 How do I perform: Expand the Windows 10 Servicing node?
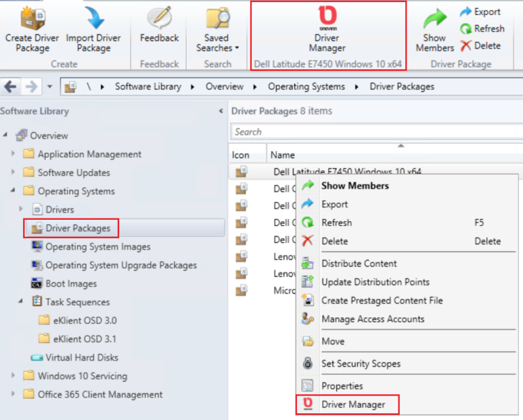click(x=13, y=376)
